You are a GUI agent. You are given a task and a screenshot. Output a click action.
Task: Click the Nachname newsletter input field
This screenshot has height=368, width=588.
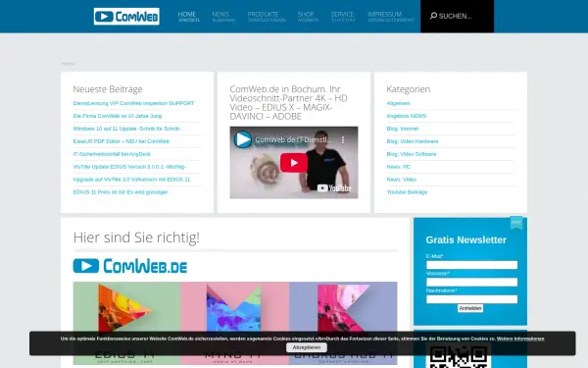tap(471, 299)
